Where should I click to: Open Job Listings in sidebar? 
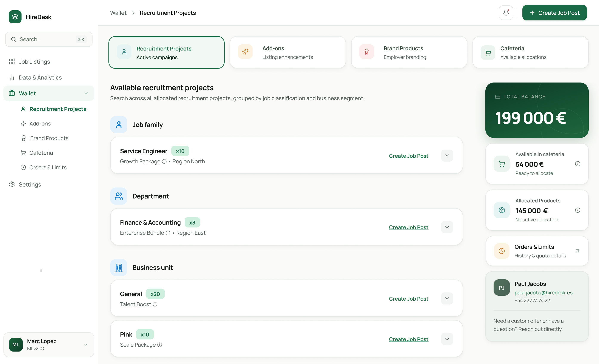click(x=49, y=61)
